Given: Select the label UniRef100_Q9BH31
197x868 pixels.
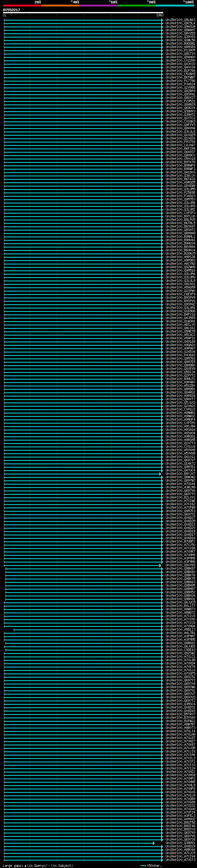Looking at the screenshot, I should (x=180, y=599).
